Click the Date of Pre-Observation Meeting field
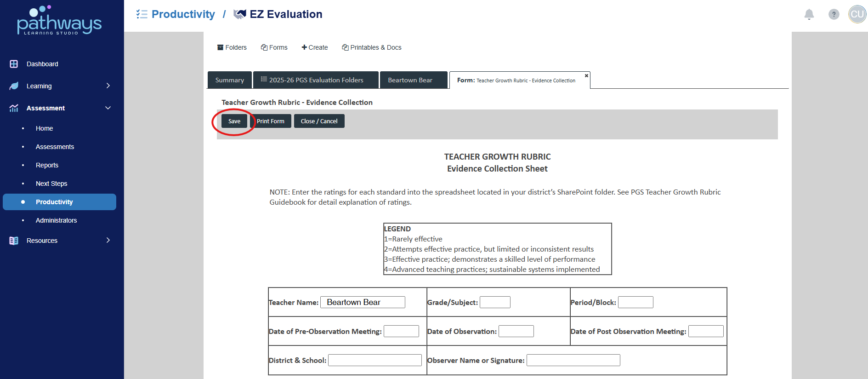This screenshot has width=868, height=379. click(x=401, y=331)
